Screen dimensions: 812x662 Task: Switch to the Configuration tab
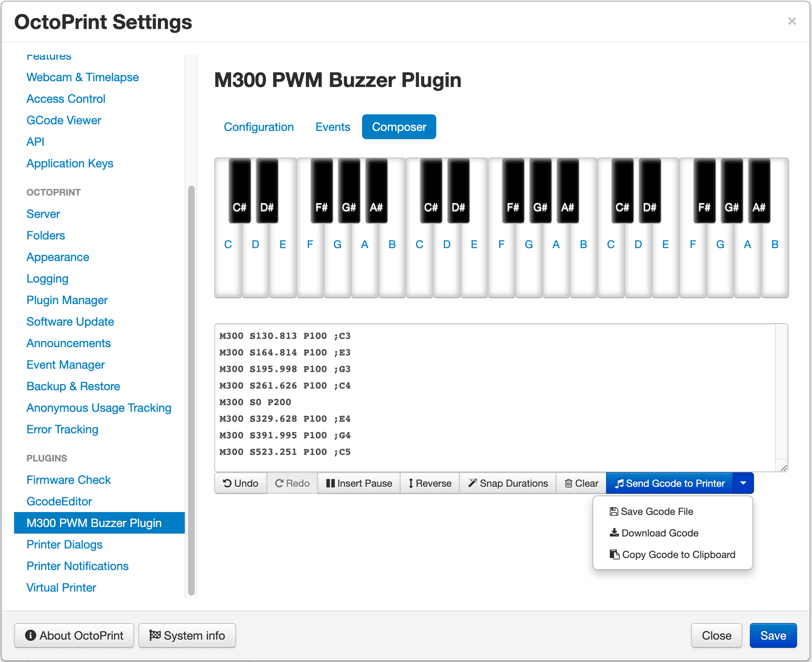pyautogui.click(x=259, y=127)
